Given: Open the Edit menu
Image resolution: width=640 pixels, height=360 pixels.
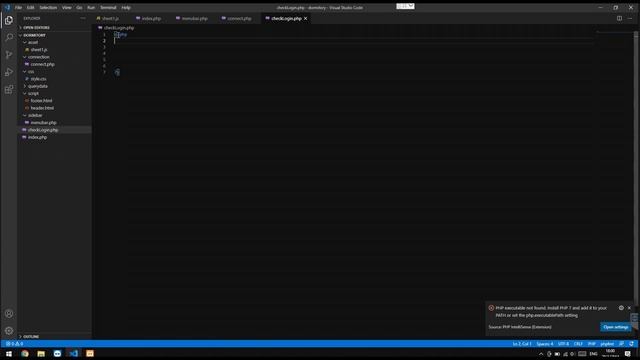Looking at the screenshot, I should (x=31, y=7).
